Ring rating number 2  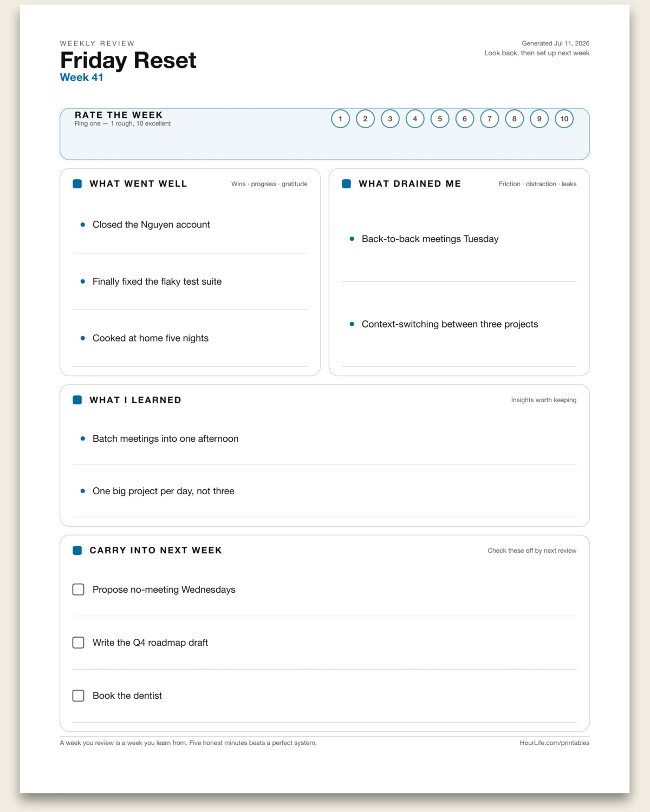[x=365, y=119]
